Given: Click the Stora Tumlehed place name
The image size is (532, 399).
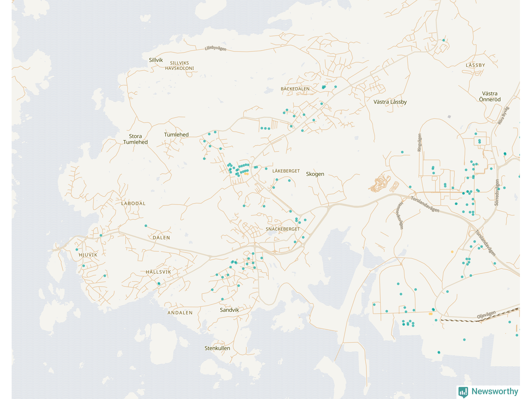Looking at the screenshot, I should tap(135, 139).
